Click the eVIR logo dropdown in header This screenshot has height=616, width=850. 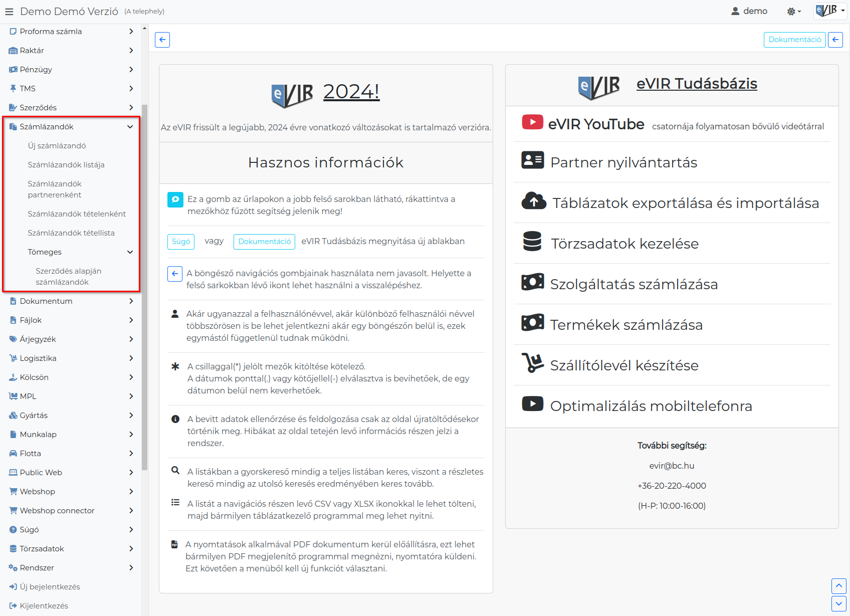coord(830,11)
